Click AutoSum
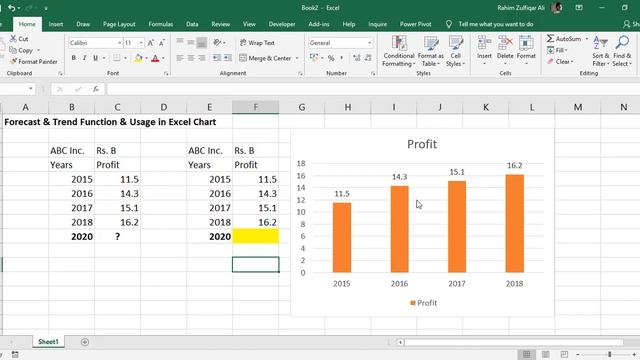 click(x=564, y=39)
